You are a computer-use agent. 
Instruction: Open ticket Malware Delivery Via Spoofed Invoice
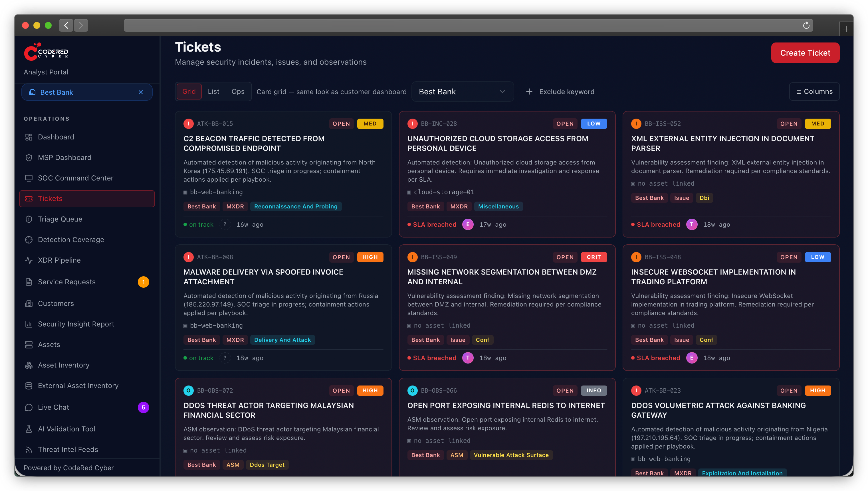tap(263, 277)
